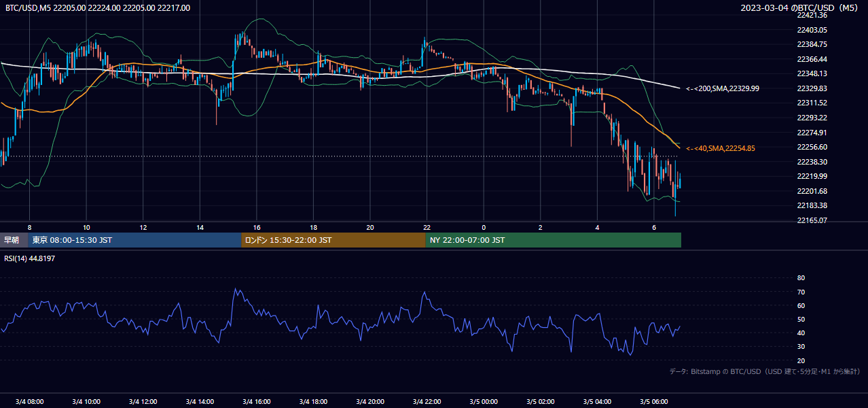This screenshot has height=408, width=868.
Task: Click hour label 16 under price chart
Action: (257, 227)
